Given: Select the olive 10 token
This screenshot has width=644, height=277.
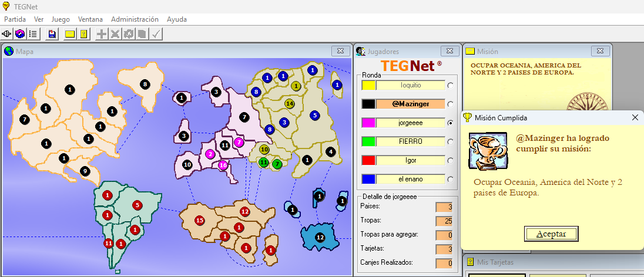Looking at the screenshot, I should (x=264, y=150).
